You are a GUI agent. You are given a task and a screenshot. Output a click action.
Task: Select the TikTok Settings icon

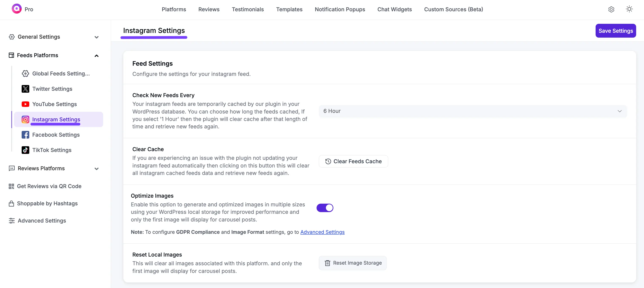(25, 150)
